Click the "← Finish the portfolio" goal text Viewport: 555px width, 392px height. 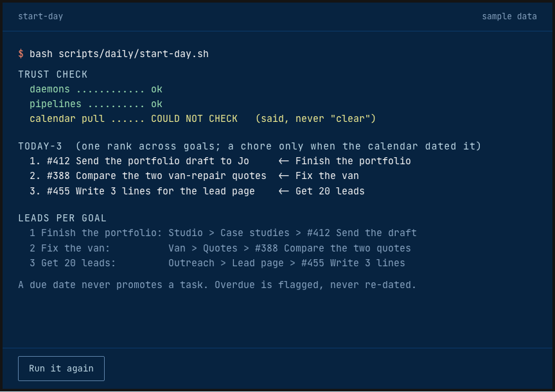[344, 161]
